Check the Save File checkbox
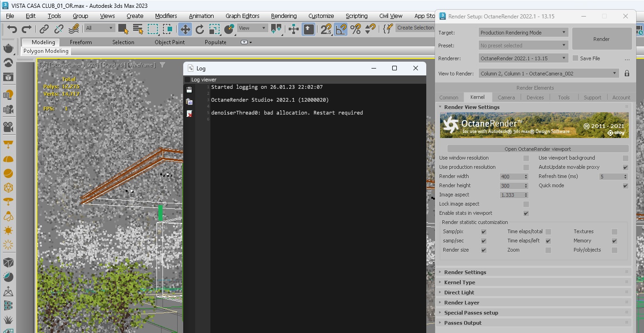This screenshot has height=333, width=644. pyautogui.click(x=575, y=58)
